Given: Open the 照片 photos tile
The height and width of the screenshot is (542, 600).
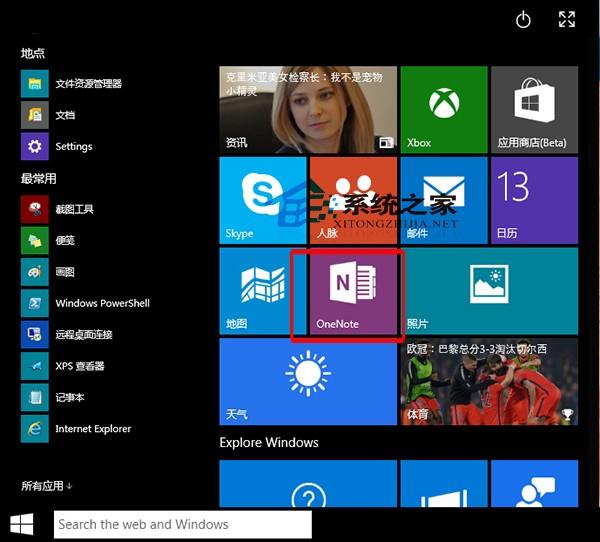Looking at the screenshot, I should pos(489,291).
